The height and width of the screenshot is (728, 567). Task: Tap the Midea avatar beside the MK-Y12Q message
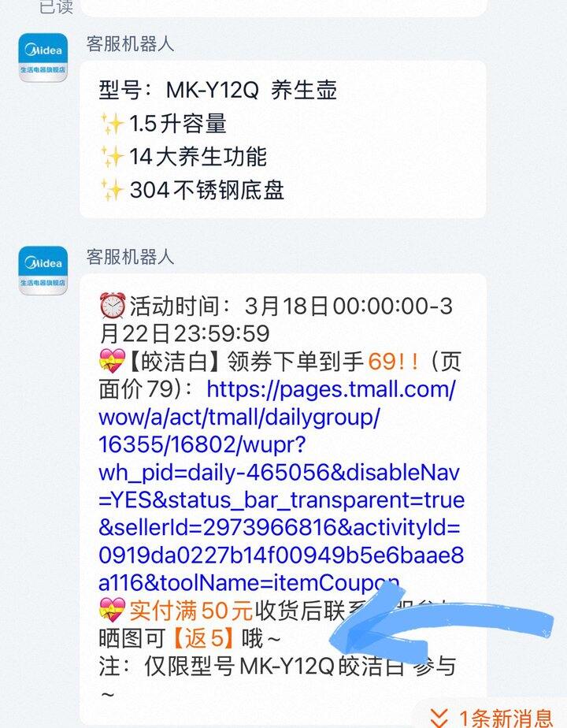pos(43,57)
